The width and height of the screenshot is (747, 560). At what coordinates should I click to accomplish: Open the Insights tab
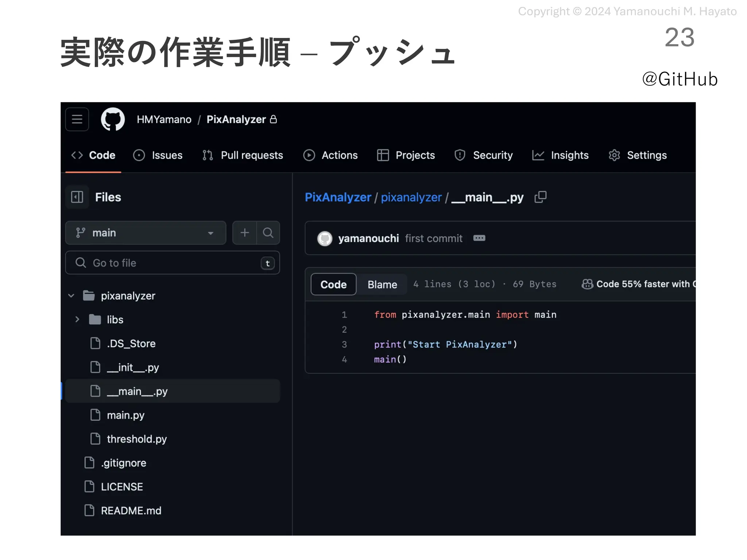click(560, 155)
